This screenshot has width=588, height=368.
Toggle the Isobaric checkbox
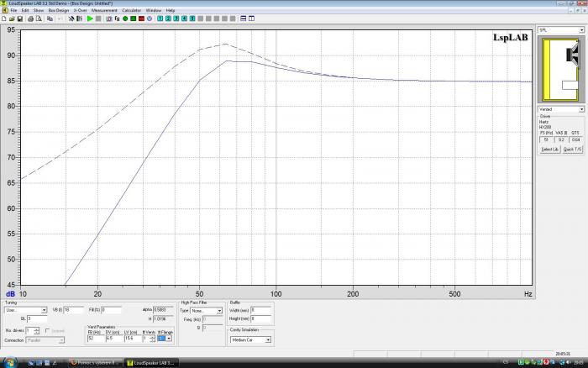[x=47, y=330]
